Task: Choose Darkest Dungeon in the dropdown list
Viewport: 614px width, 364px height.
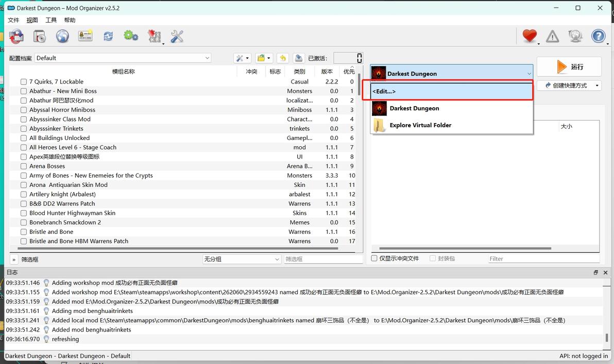Action: pyautogui.click(x=452, y=109)
